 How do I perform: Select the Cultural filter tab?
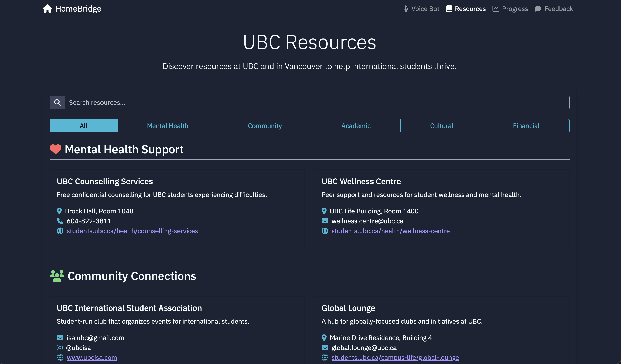pos(441,126)
